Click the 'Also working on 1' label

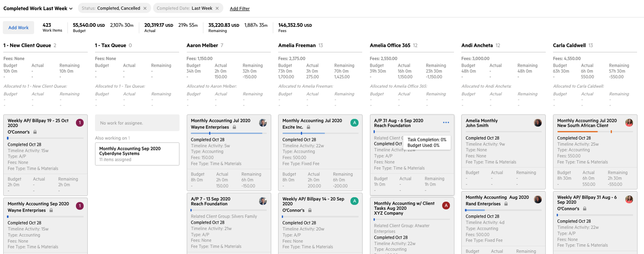tap(113, 138)
